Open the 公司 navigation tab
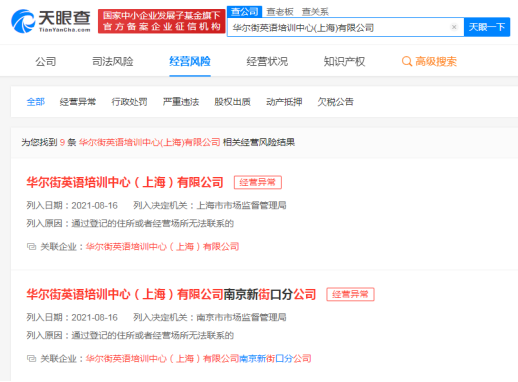 click(46, 61)
